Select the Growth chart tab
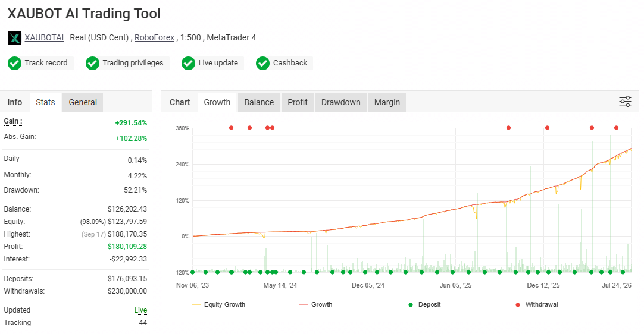The image size is (644, 334). pyautogui.click(x=217, y=103)
